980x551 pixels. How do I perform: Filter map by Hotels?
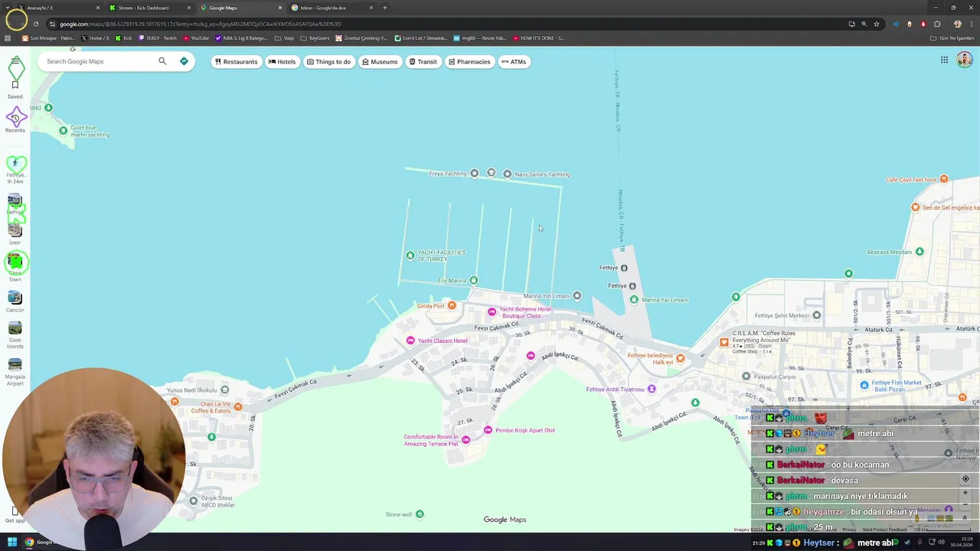click(282, 62)
